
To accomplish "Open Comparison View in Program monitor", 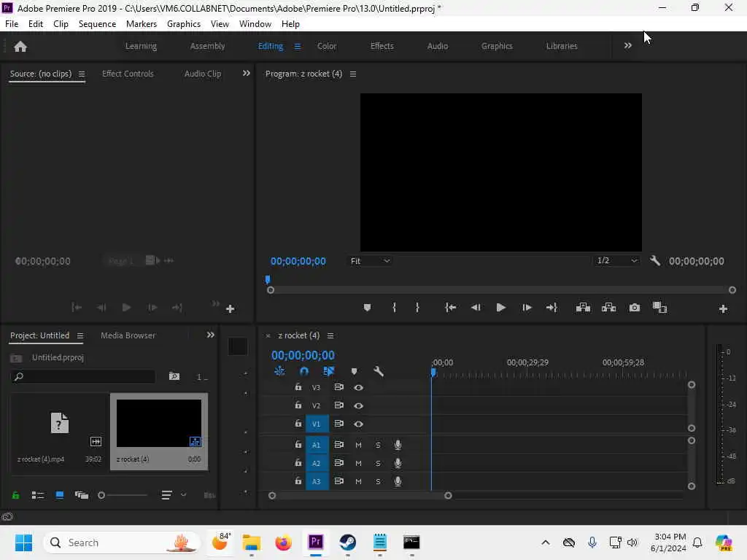I will coord(659,308).
